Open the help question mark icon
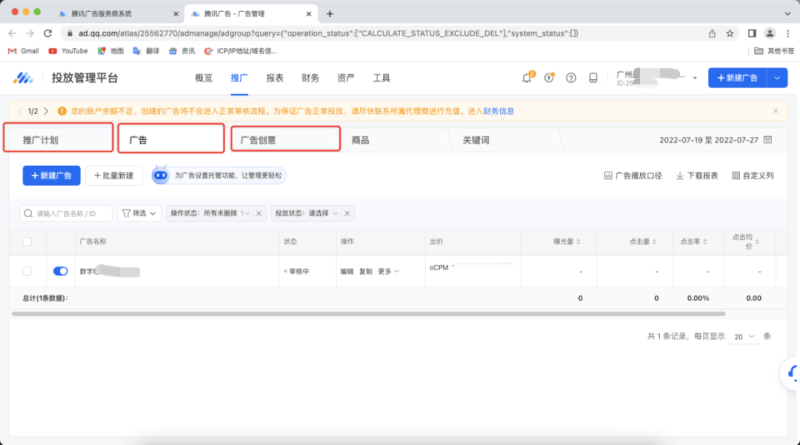The height and width of the screenshot is (445, 800). 571,78
